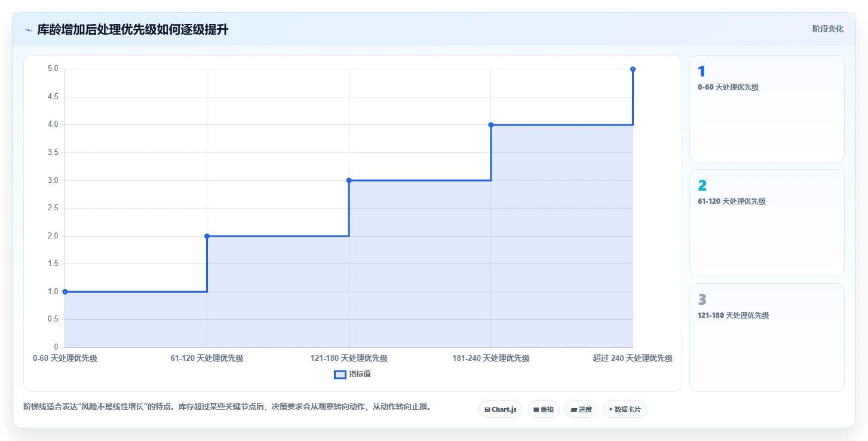The height and width of the screenshot is (441, 868).
Task: Click the chart title 库龄增加后处理优先级如何逐级提升
Action: [133, 29]
